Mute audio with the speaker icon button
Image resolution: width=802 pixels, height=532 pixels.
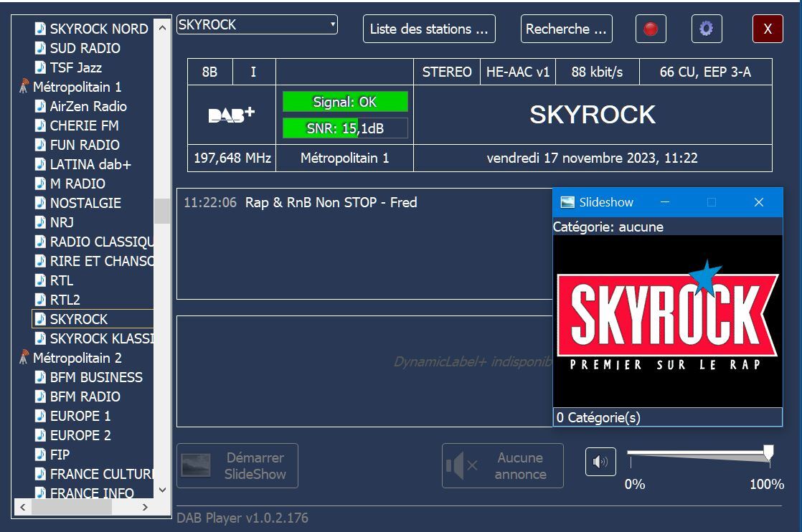(600, 462)
